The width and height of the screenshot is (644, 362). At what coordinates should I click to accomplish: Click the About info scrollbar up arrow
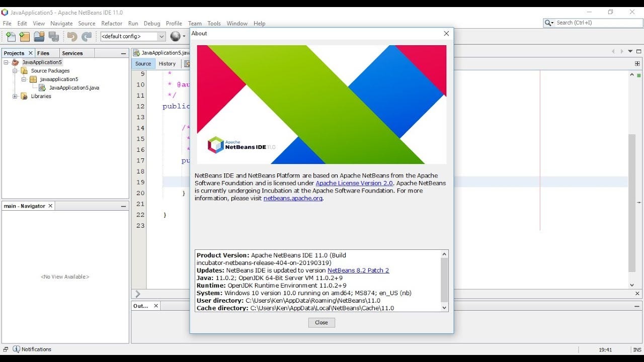[x=444, y=254]
